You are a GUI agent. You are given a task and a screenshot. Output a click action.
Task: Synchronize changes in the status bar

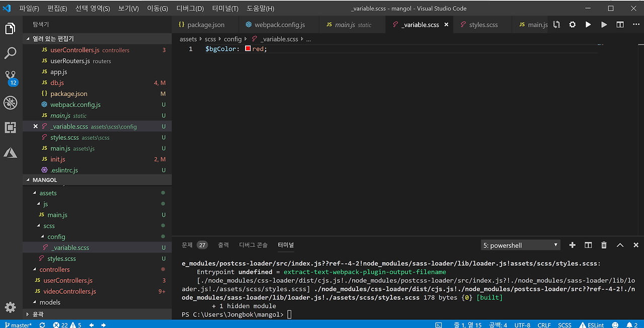tap(42, 325)
